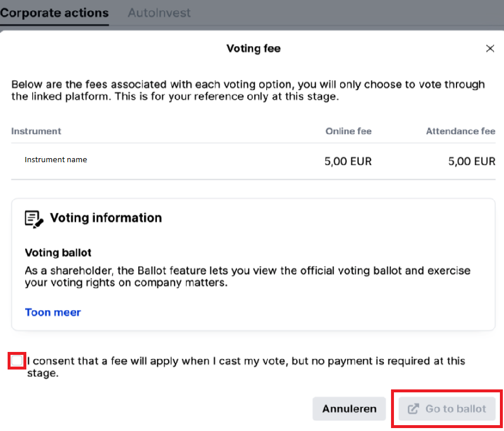Switch to the Corporate actions tab
Screen dimensions: 504x431
click(54, 12)
